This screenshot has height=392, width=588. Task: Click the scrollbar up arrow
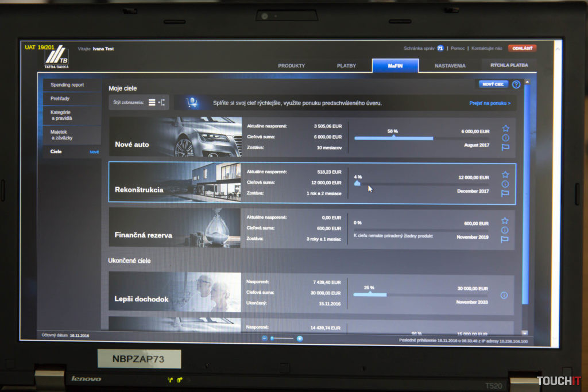pyautogui.click(x=527, y=81)
